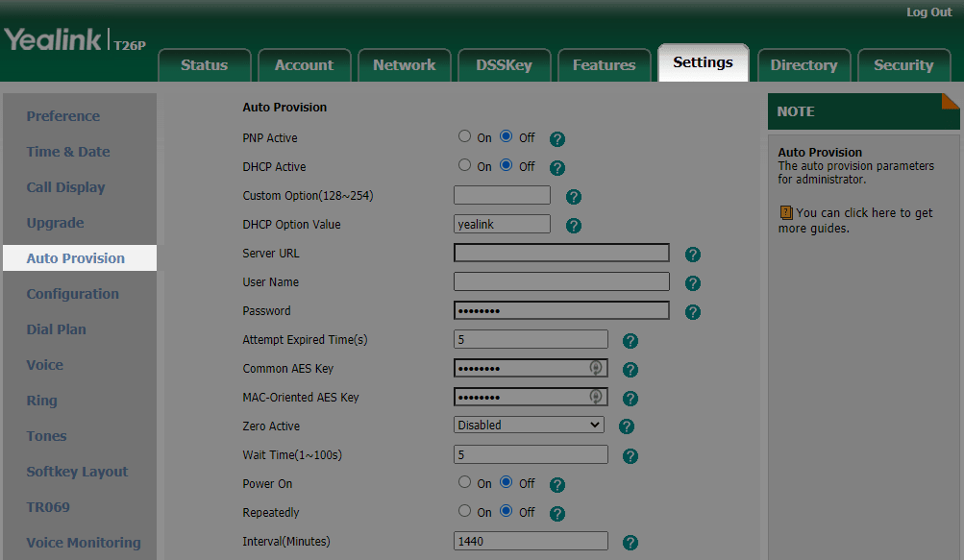The height and width of the screenshot is (560, 964).
Task: Switch to the Directory tab
Action: (x=804, y=65)
